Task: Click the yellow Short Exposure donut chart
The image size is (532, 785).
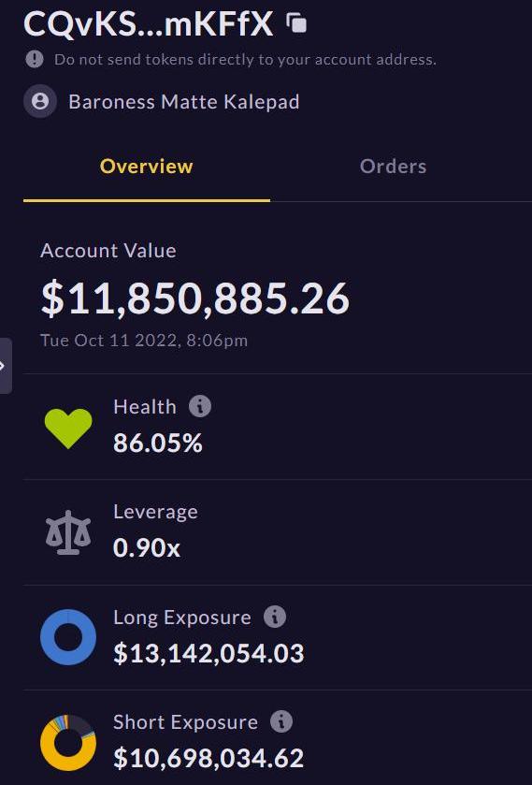Action: [68, 743]
